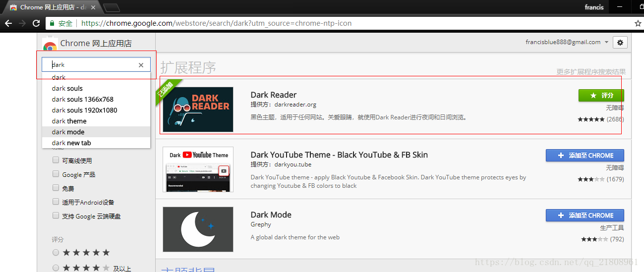Choose the 'dark souls 1920x1080' suggestion
Screen dimensions: 644x272
[x=96, y=110]
